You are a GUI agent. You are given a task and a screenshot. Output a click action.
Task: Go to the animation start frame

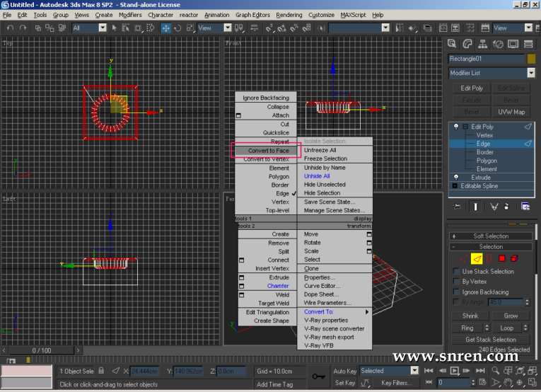429,371
